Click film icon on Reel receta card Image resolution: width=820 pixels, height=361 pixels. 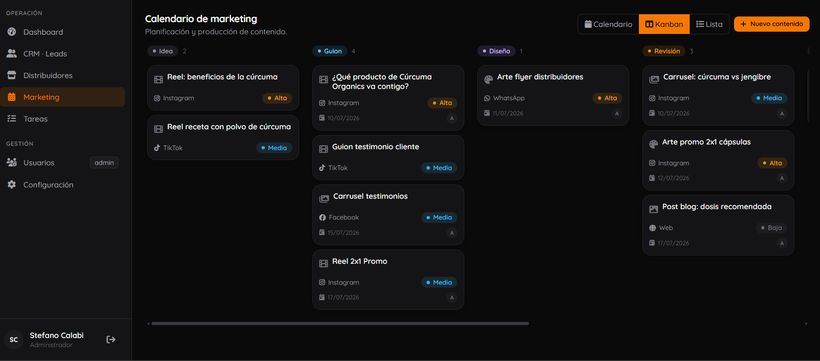point(158,129)
